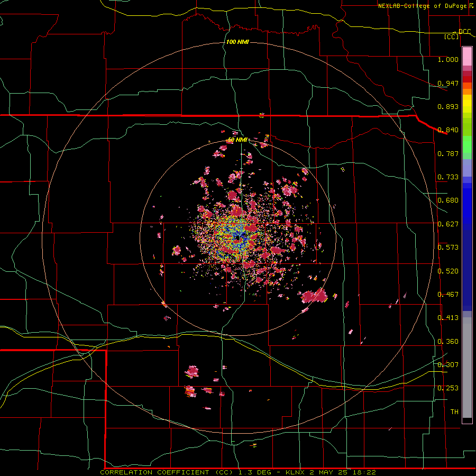Viewport: 476px width, 476px height.
Task: Click the 0.947 color scale value
Action: click(448, 83)
